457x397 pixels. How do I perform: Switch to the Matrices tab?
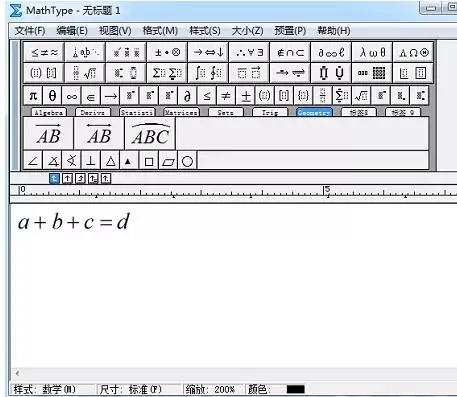(x=181, y=112)
